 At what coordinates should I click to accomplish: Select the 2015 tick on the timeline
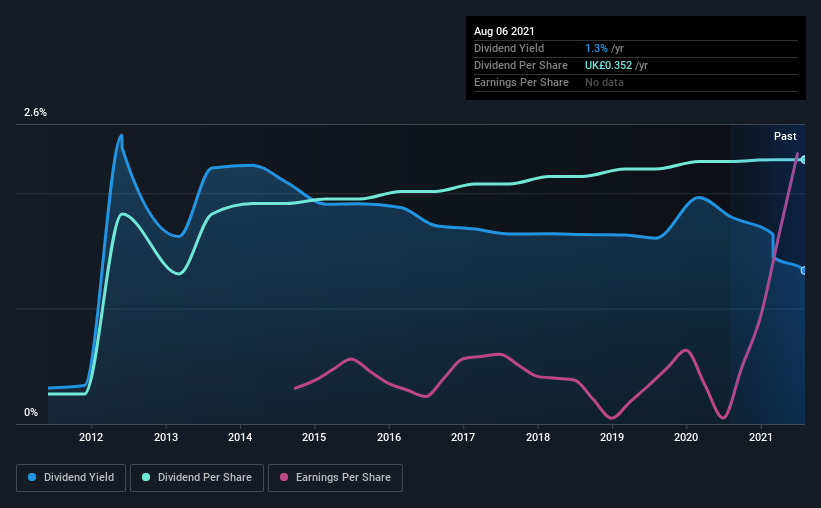314,437
